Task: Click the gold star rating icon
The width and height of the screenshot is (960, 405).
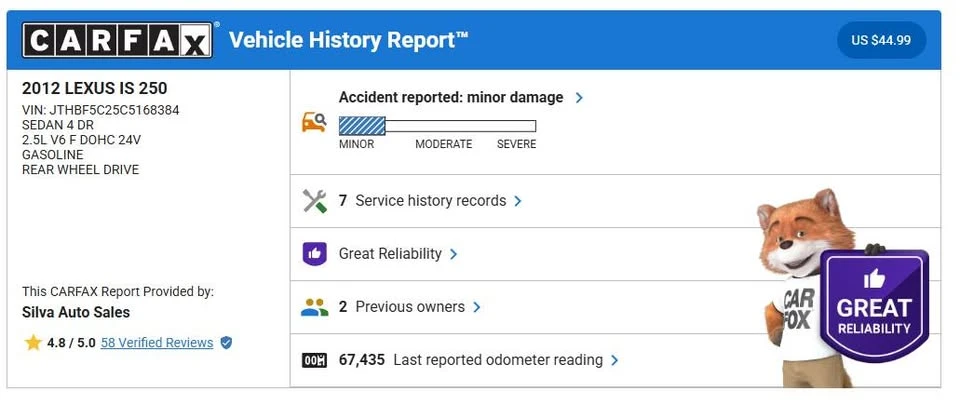Action: click(33, 343)
